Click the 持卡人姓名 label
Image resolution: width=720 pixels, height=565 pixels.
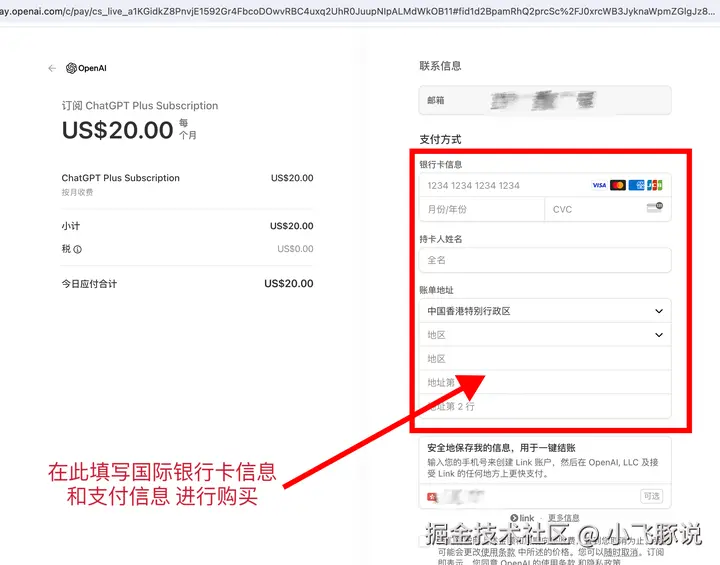pyautogui.click(x=441, y=239)
